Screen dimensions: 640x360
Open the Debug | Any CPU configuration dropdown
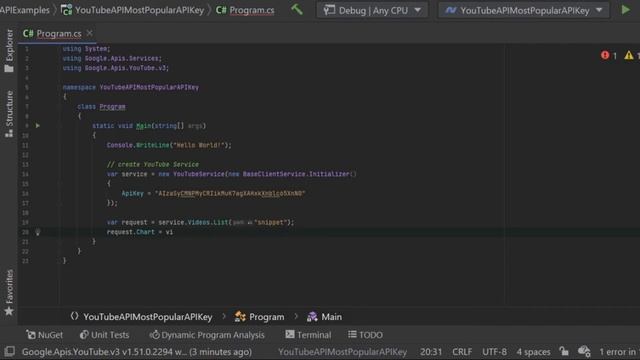click(x=372, y=10)
